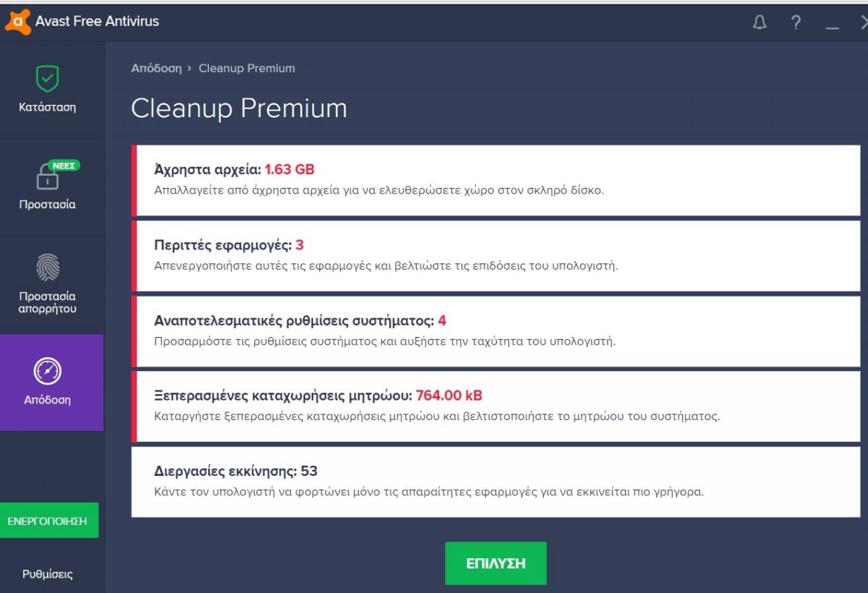Select the fingerprint privacy icon

48,268
